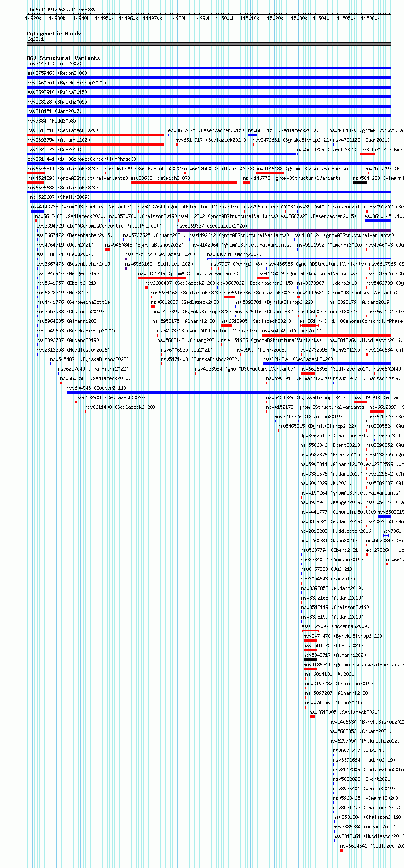Open nsv528128 (Shaikh2009) variant
This screenshot has height=868, width=404.
click(x=57, y=102)
